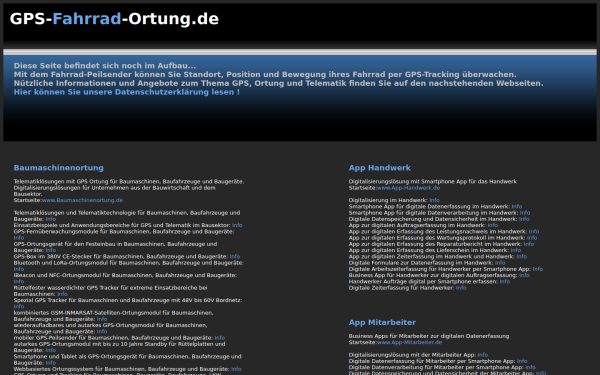Open Info for App zur digitalen Auftragserfassung
The image size is (600, 375).
(492, 225)
